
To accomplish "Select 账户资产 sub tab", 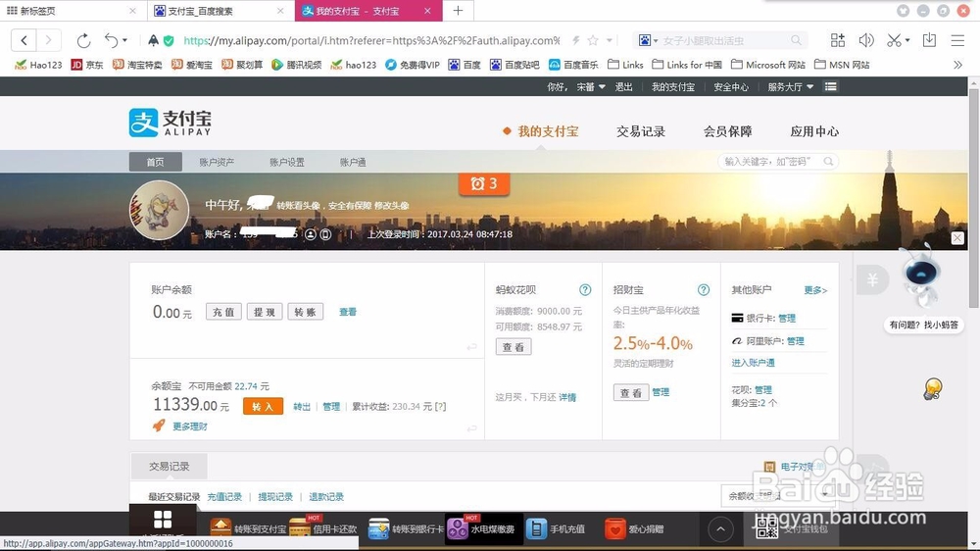I will 217,162.
